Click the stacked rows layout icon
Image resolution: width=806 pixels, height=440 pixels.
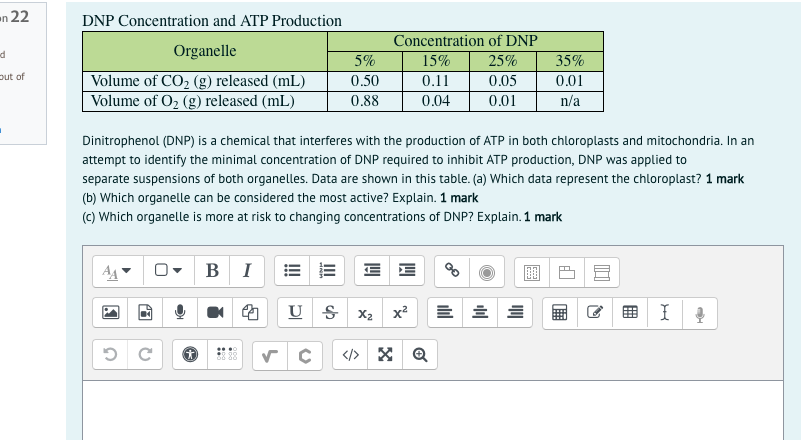coord(601,272)
